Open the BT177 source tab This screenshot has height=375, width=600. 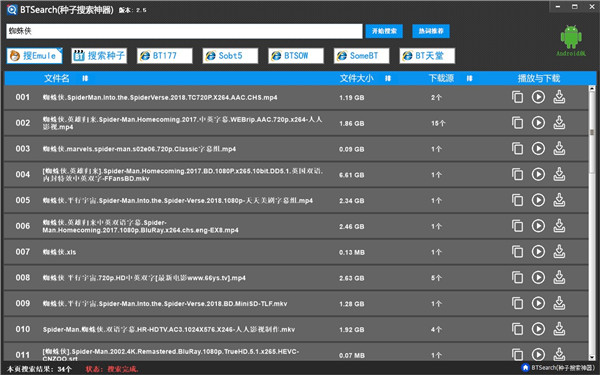pyautogui.click(x=165, y=55)
